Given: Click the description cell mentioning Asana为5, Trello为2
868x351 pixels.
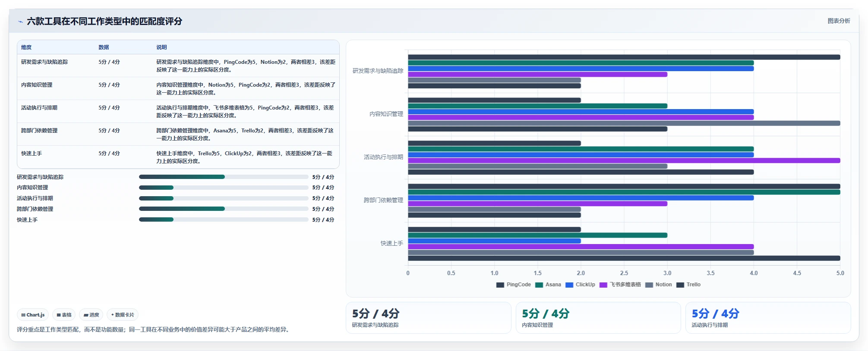Looking at the screenshot, I should 245,134.
